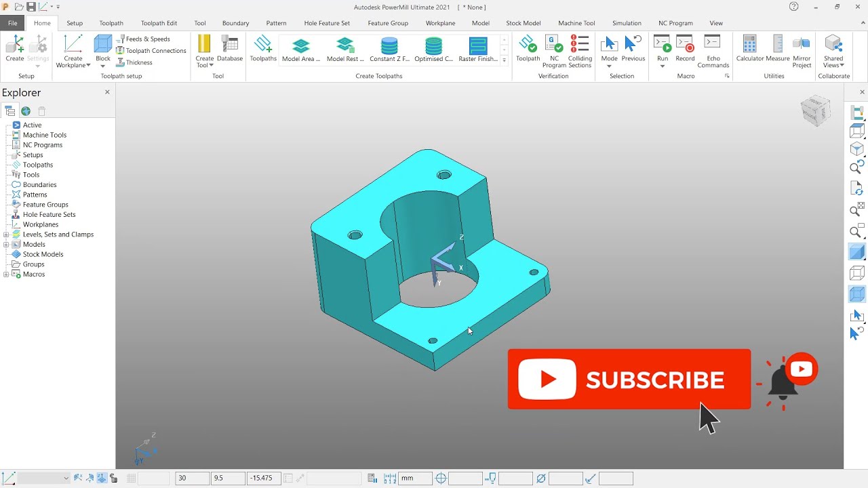Open the Thickness settings

(134, 62)
